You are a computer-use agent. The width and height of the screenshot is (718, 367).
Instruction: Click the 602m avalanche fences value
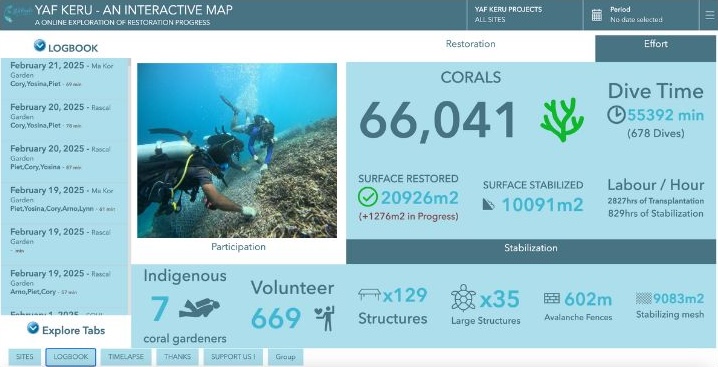[588, 299]
